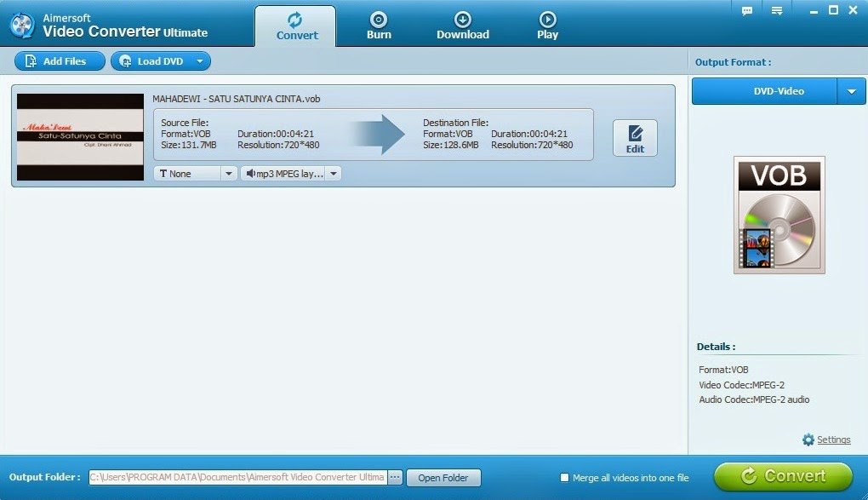Switch to the Convert tab

pyautogui.click(x=297, y=26)
